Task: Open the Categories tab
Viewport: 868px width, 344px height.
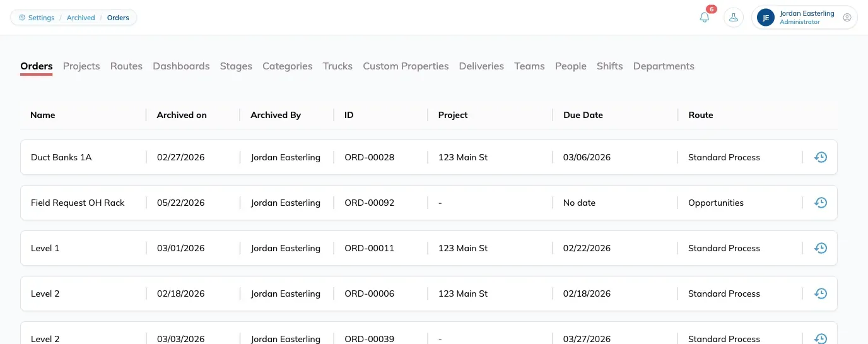Action: pyautogui.click(x=288, y=66)
